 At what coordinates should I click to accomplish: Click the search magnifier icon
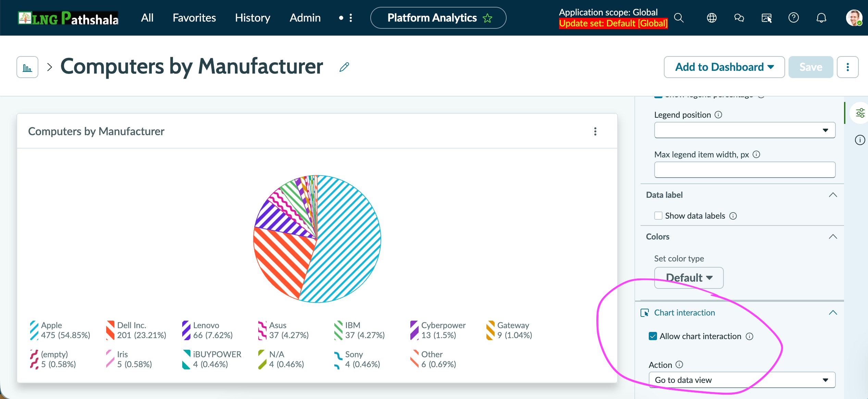[679, 18]
